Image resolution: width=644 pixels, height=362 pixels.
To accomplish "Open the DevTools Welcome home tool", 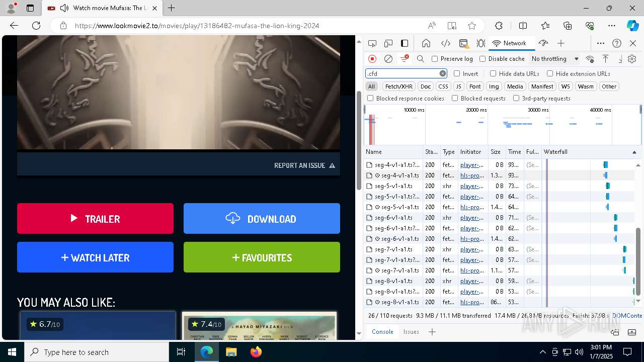I will pyautogui.click(x=426, y=43).
